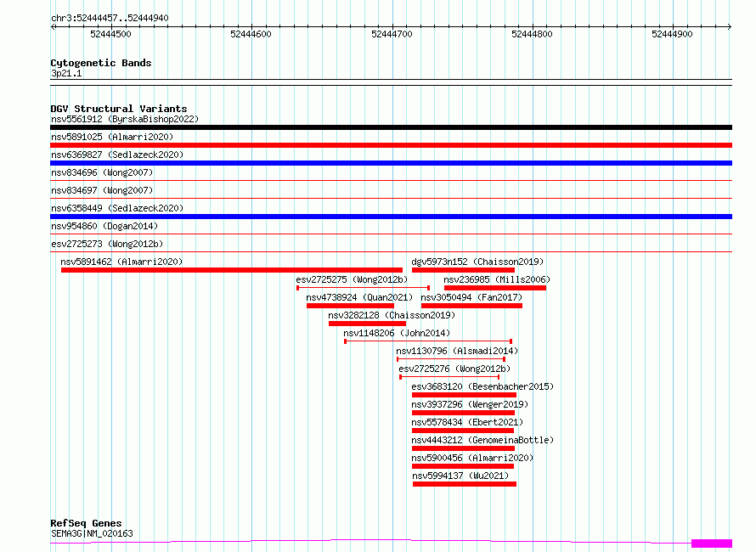Viewport: 756px width, 552px height.
Task: Click nsv3937296 (Wenger2019) label
Action: [x=470, y=404]
